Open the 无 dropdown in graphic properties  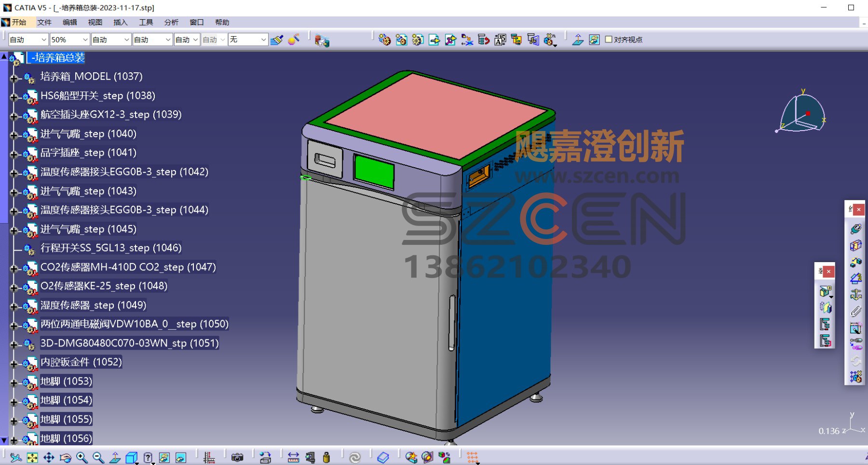[x=248, y=40]
